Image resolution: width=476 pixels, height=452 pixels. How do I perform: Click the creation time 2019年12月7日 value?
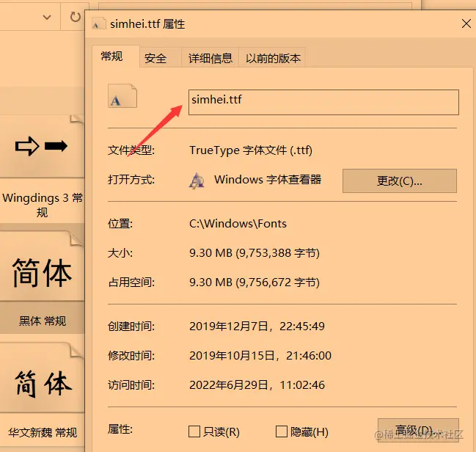pyautogui.click(x=257, y=327)
